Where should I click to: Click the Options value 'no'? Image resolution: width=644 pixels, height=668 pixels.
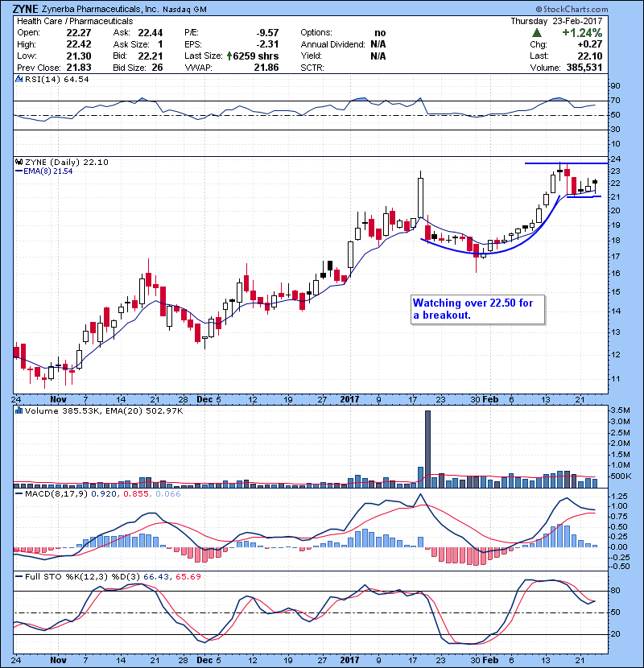(x=380, y=33)
